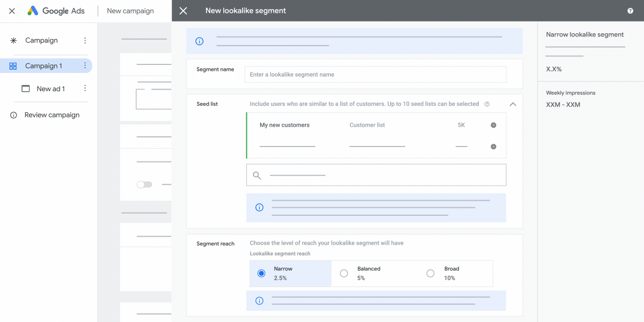
Task: Click the info icon in the top blue banner
Action: click(199, 41)
